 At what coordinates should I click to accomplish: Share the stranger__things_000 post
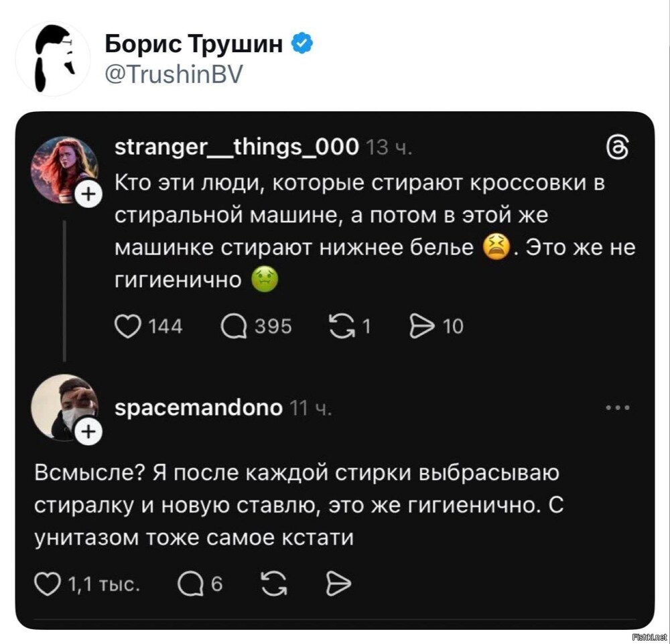click(x=422, y=326)
